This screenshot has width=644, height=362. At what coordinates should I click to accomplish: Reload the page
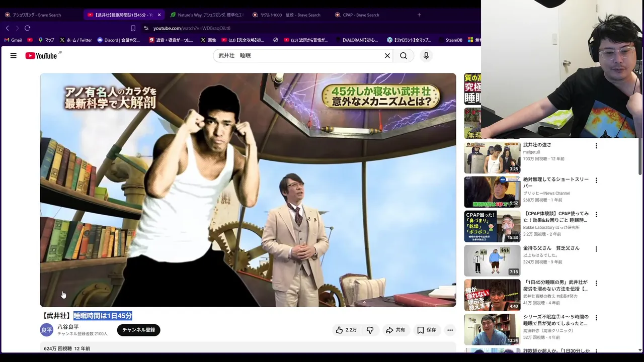(27, 28)
